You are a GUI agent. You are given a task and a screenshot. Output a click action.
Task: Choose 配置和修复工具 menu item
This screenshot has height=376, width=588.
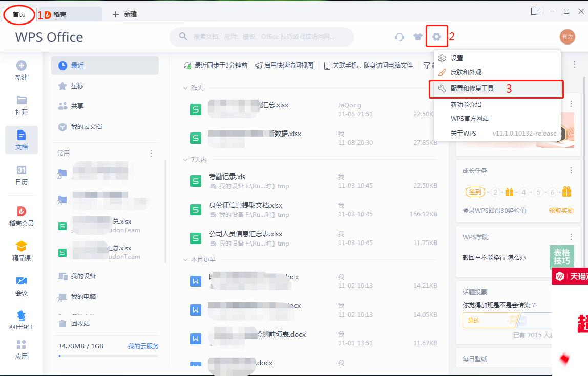pos(497,89)
